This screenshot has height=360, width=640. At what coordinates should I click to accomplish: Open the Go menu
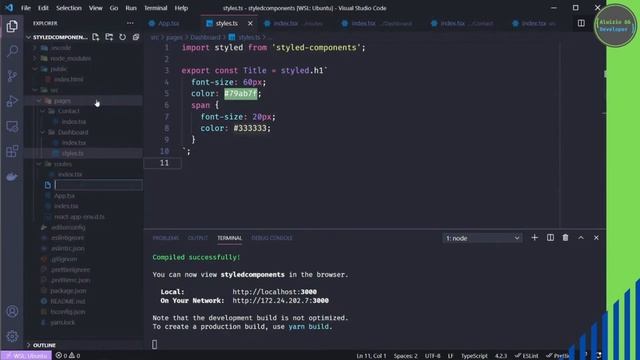(114, 8)
